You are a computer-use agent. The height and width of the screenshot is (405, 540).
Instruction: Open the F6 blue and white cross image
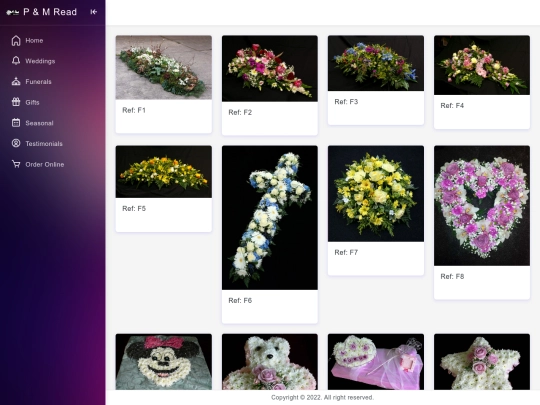click(x=270, y=218)
